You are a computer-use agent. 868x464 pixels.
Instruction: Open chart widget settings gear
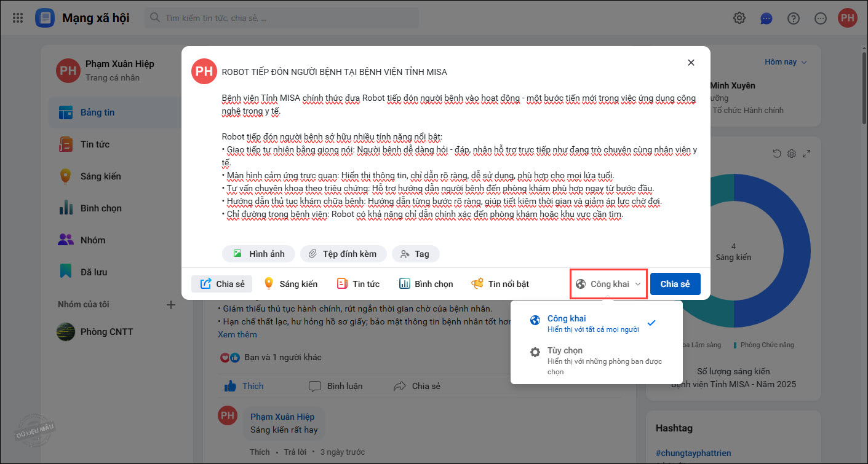click(x=792, y=154)
